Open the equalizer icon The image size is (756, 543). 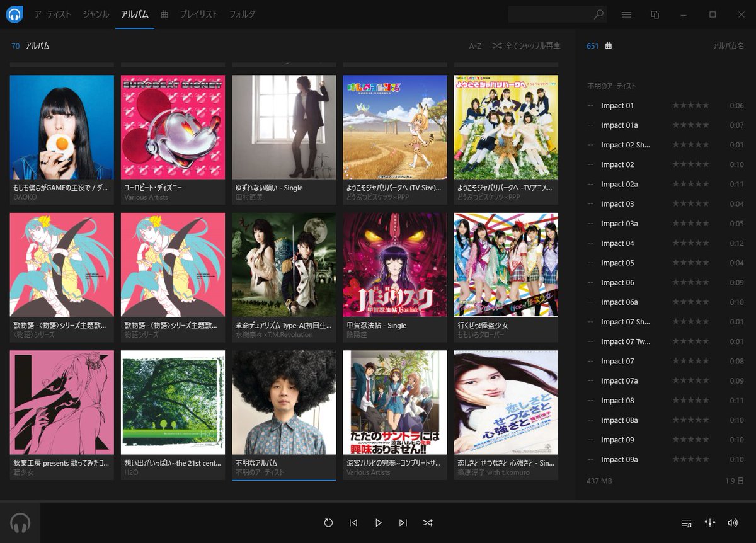[x=710, y=523]
